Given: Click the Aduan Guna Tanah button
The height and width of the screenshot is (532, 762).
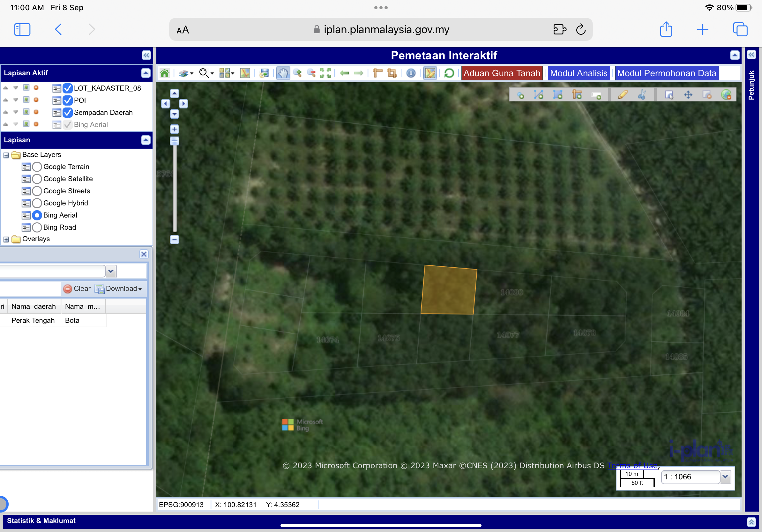Looking at the screenshot, I should coord(502,73).
